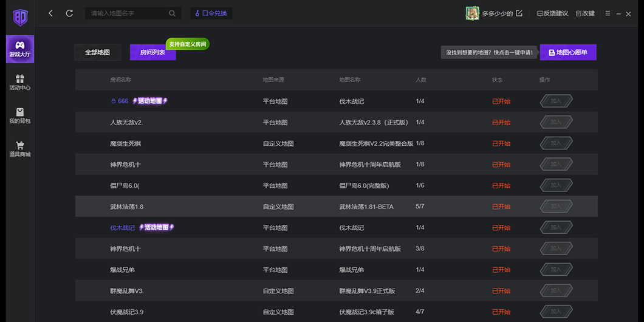Click 加入 for 群魔乱舞V3. room

[x=556, y=290]
